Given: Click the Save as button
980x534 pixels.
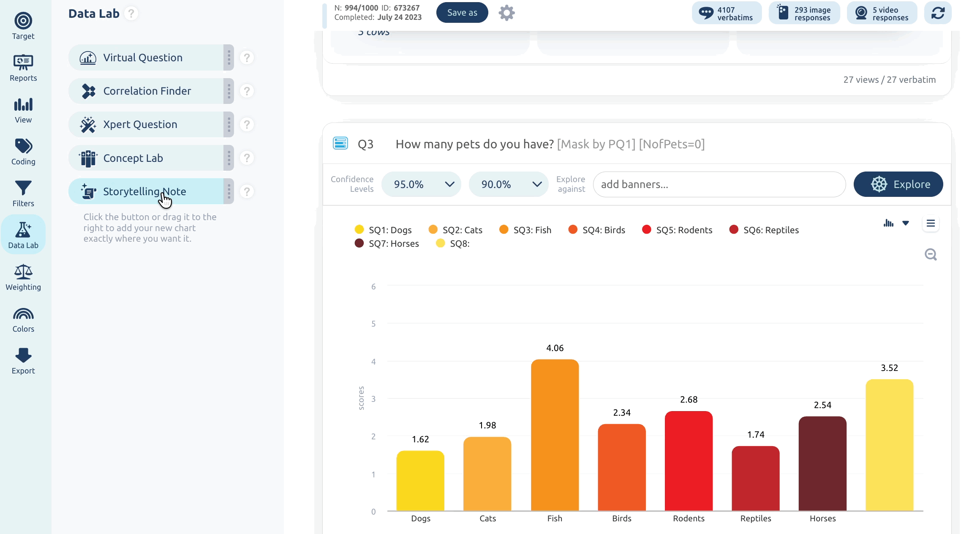Looking at the screenshot, I should click(462, 13).
